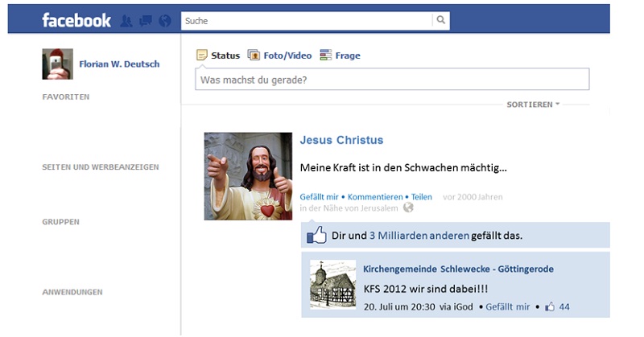Click the globe privacy icon near Jerusalem

pyautogui.click(x=408, y=208)
